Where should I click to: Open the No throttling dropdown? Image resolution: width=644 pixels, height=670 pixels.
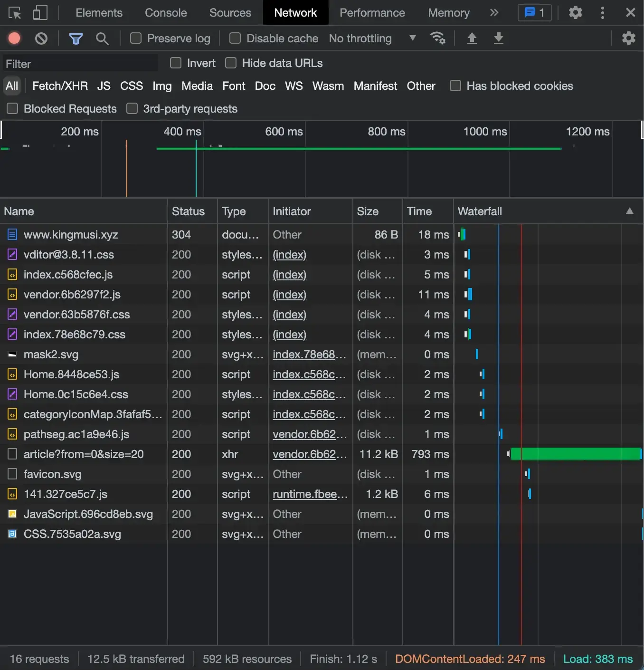point(372,38)
